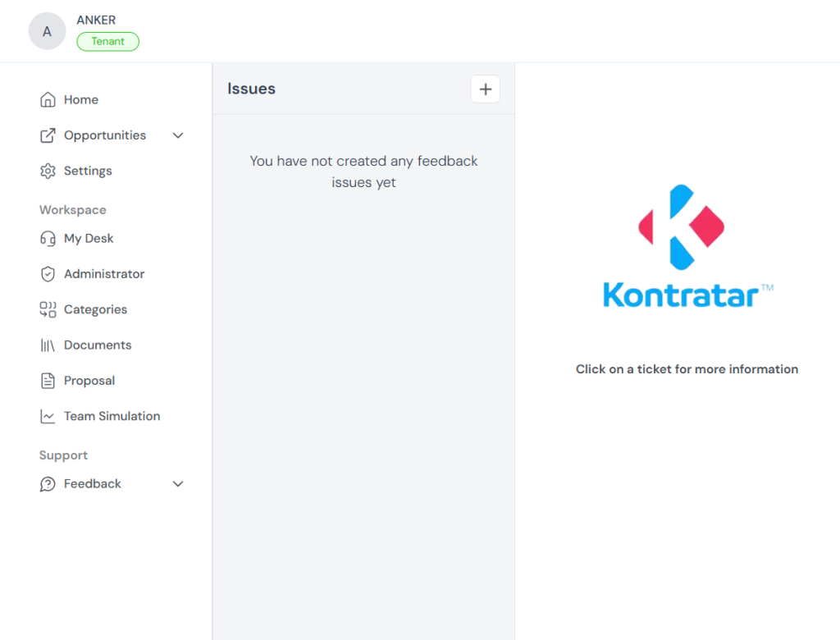Viewport: 840px width, 640px height.
Task: Open Categories workspace label
Action: [95, 309]
